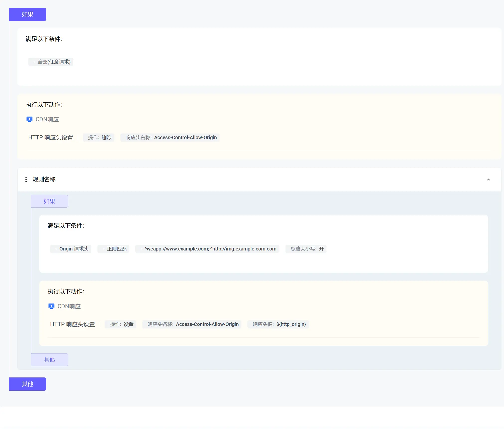Collapse the 规则名称 rule panel chevron
This screenshot has height=429, width=504.
(488, 180)
